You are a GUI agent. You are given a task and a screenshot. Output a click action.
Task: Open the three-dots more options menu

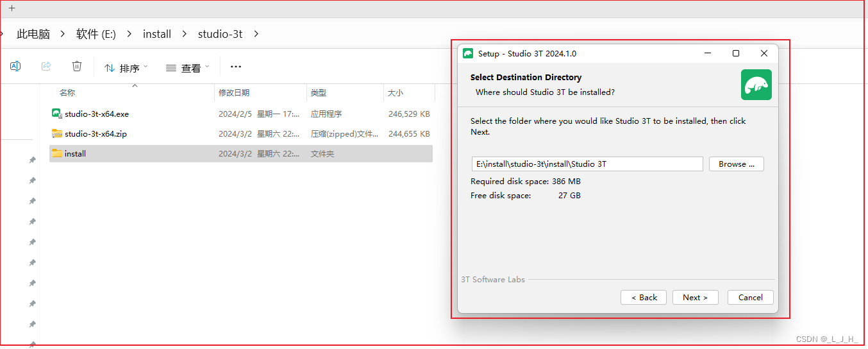(x=235, y=67)
